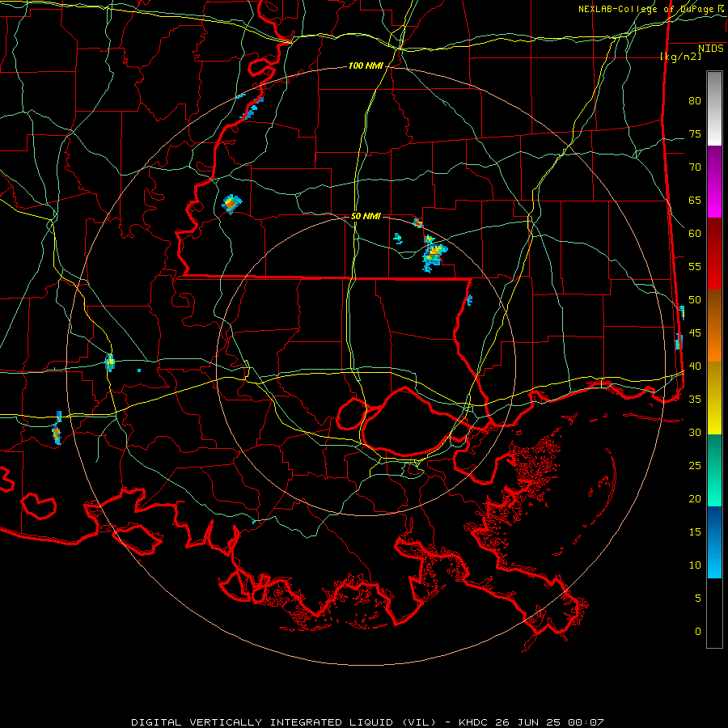Click the 25 value on the scale
The height and width of the screenshot is (728, 728).
click(x=695, y=465)
